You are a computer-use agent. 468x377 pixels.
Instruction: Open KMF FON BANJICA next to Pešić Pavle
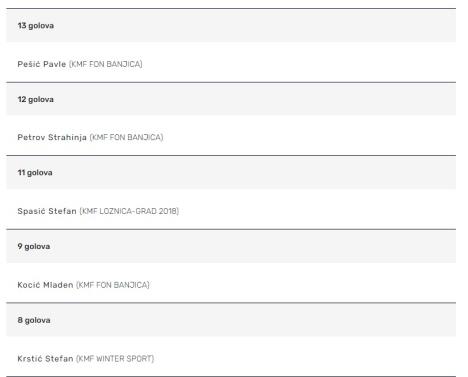click(x=106, y=64)
